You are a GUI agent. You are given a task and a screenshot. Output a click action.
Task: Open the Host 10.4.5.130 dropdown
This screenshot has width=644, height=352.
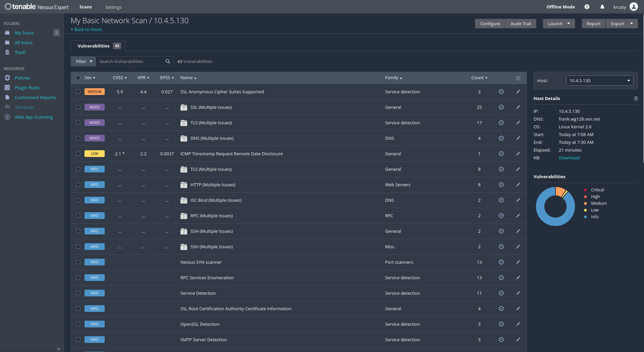coord(600,81)
